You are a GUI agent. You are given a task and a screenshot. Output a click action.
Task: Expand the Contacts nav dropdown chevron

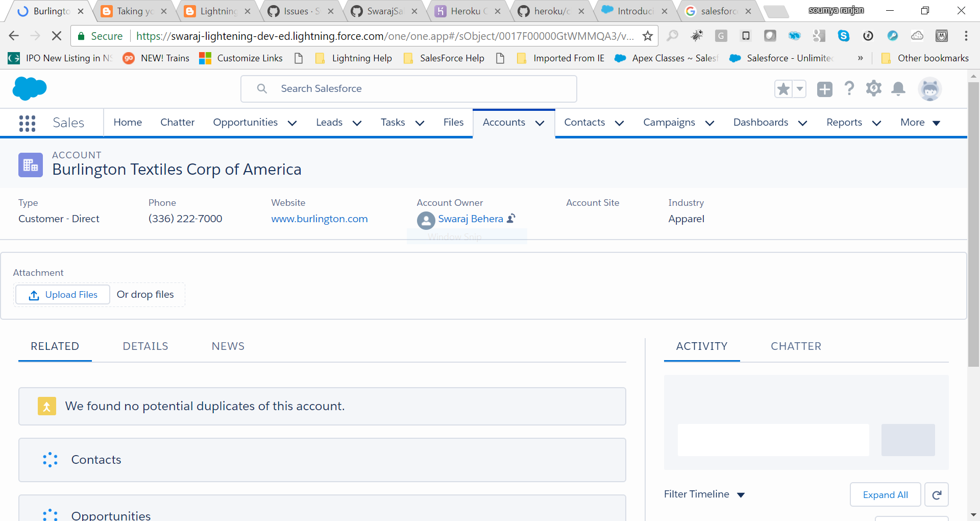point(620,123)
